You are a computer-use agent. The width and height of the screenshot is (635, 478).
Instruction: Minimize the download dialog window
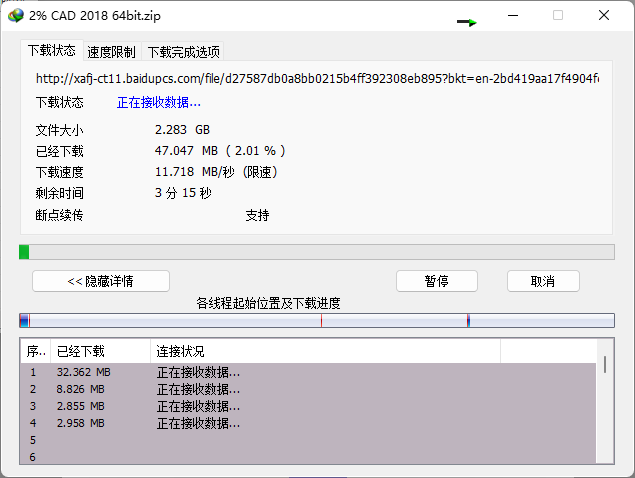[512, 16]
